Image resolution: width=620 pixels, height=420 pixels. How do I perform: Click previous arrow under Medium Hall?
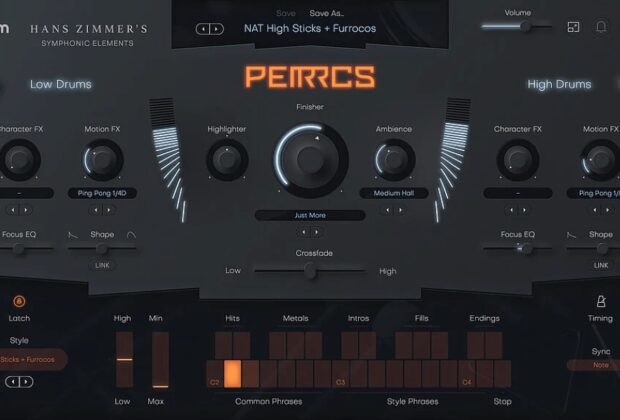pyautogui.click(x=388, y=210)
